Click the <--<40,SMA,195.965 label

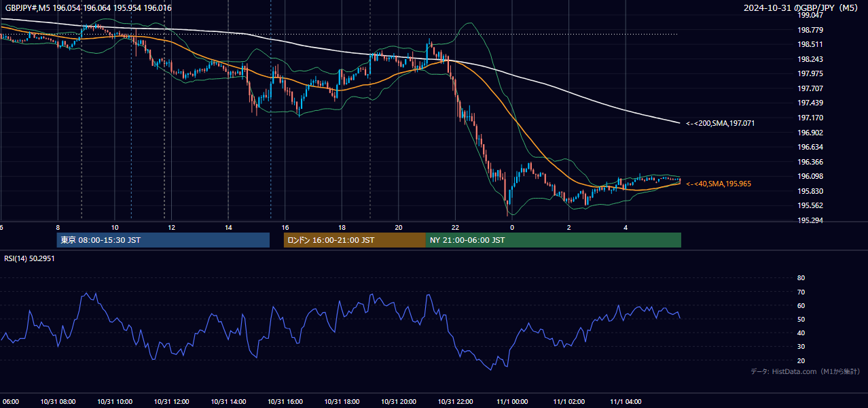pos(719,184)
